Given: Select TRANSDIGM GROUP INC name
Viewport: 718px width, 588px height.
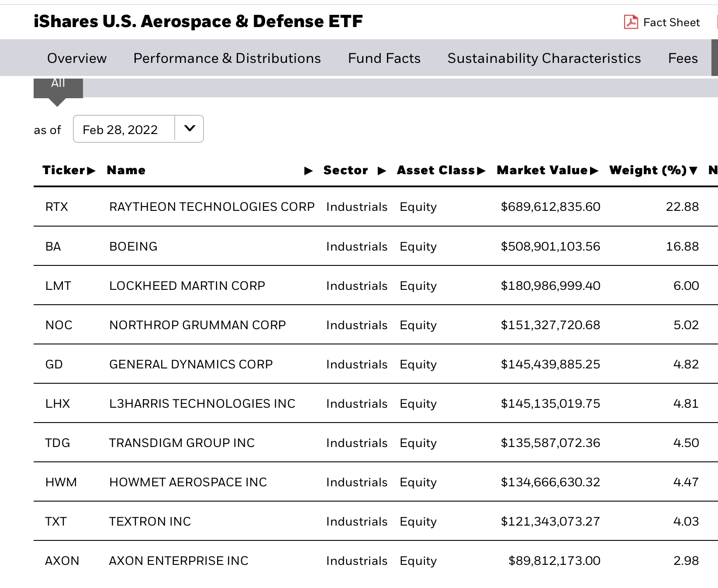Looking at the screenshot, I should (182, 443).
